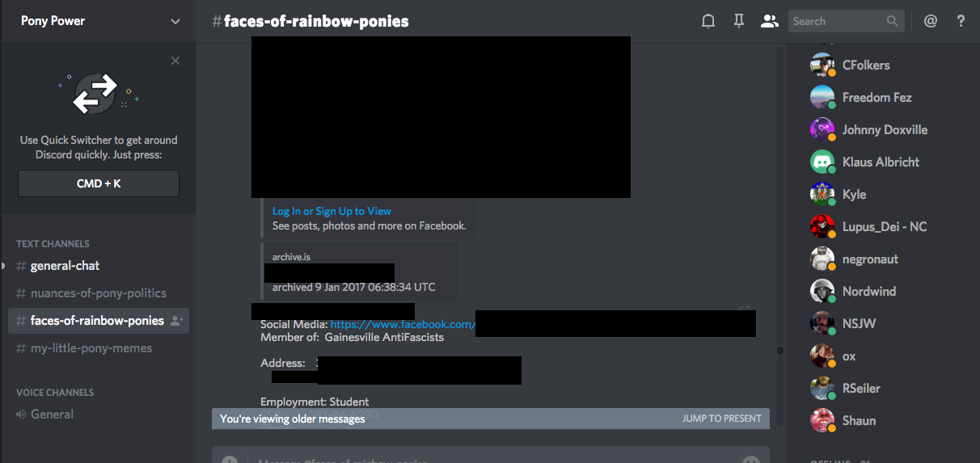This screenshot has width=980, height=463.
Task: Expand the Pony Power server dropdown
Action: tap(175, 22)
